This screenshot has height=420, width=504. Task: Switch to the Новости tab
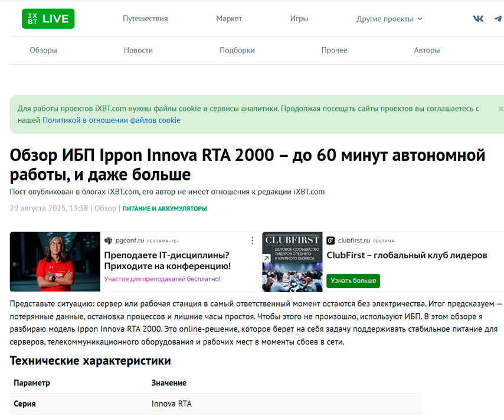pos(138,51)
